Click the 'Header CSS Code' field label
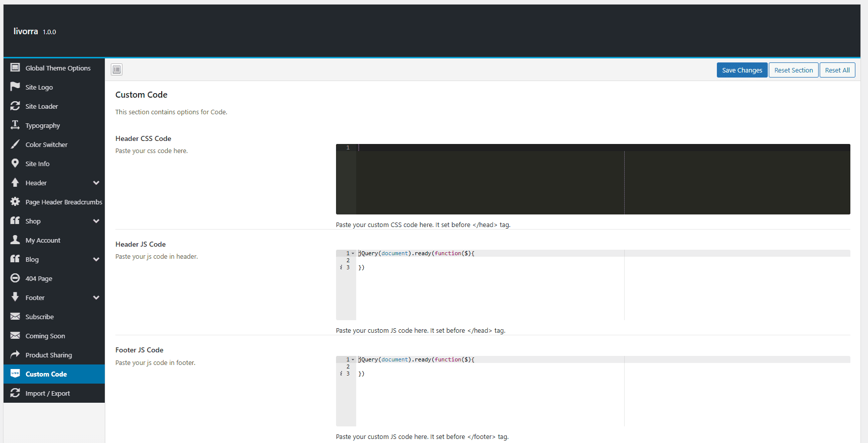The image size is (868, 443). pos(143,138)
